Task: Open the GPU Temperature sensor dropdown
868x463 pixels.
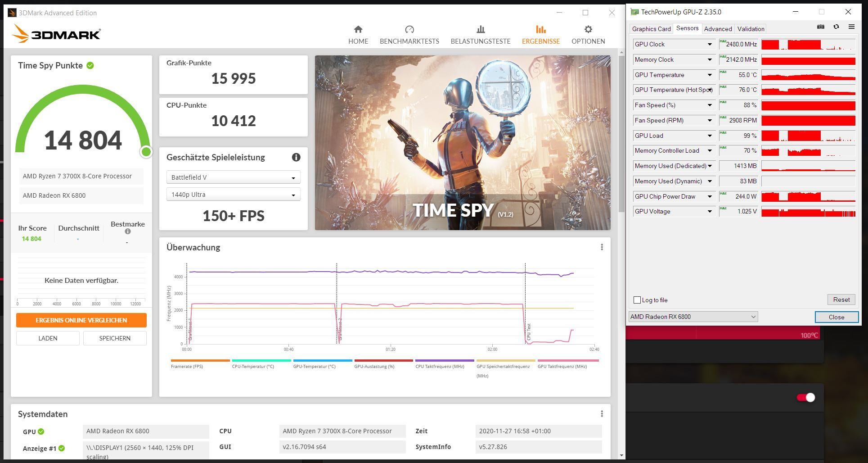Action: point(710,75)
